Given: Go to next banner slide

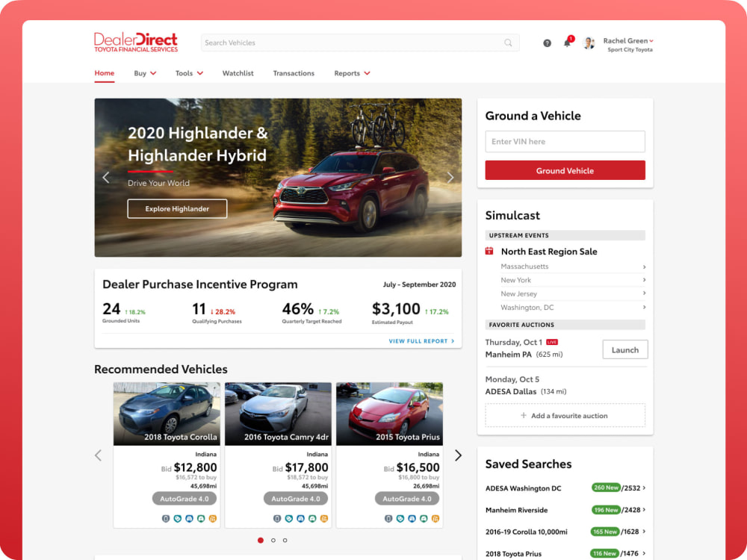Looking at the screenshot, I should click(450, 178).
